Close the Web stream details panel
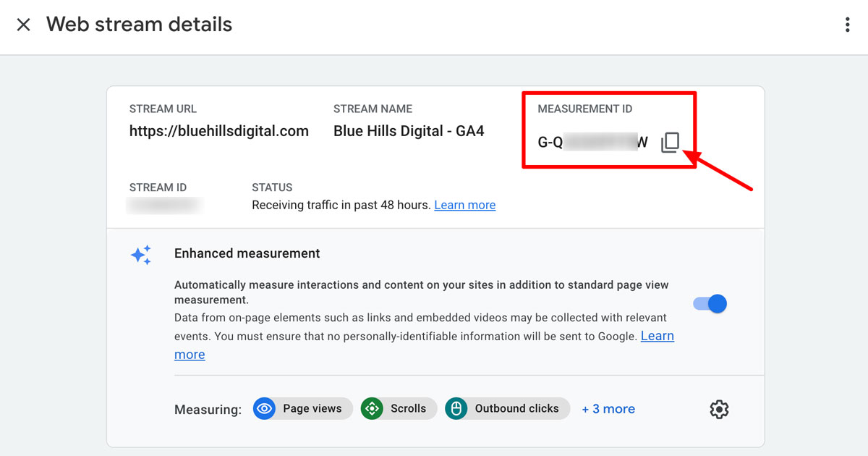The height and width of the screenshot is (456, 868). pos(24,25)
